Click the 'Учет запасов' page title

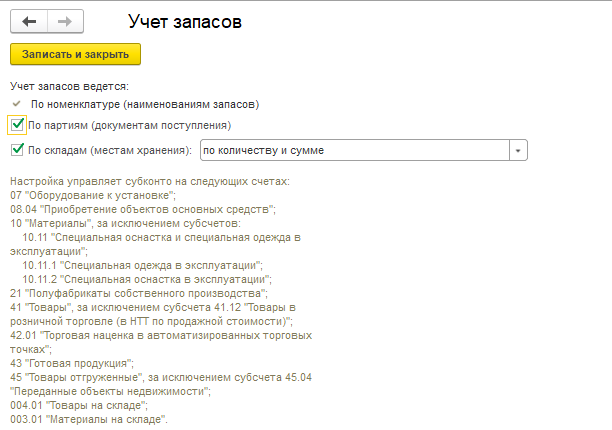(185, 21)
